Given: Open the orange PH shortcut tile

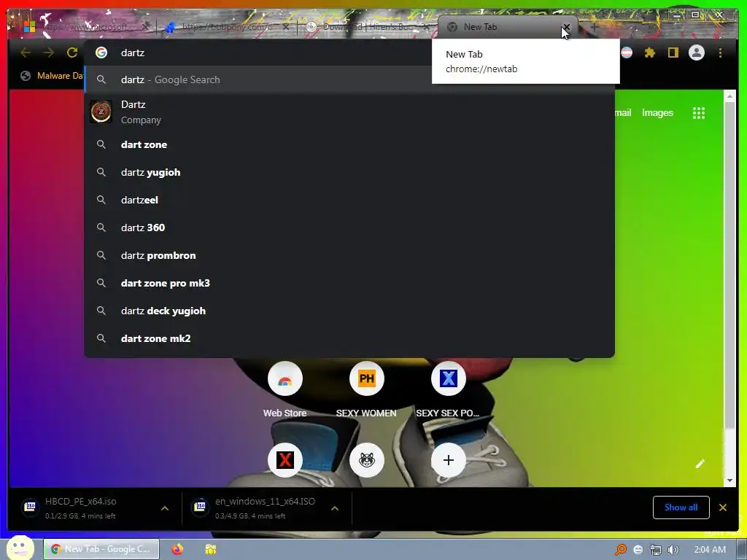Looking at the screenshot, I should pyautogui.click(x=366, y=378).
